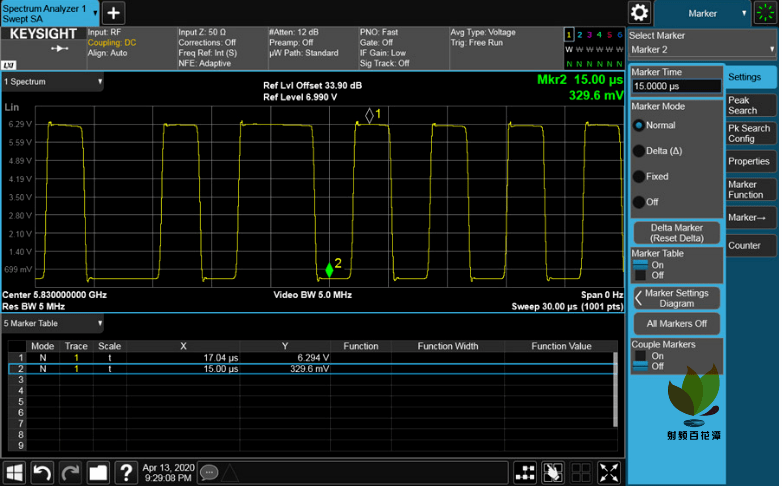The width and height of the screenshot is (782, 488).
Task: Select Delta marker mode radio button
Action: pyautogui.click(x=639, y=151)
